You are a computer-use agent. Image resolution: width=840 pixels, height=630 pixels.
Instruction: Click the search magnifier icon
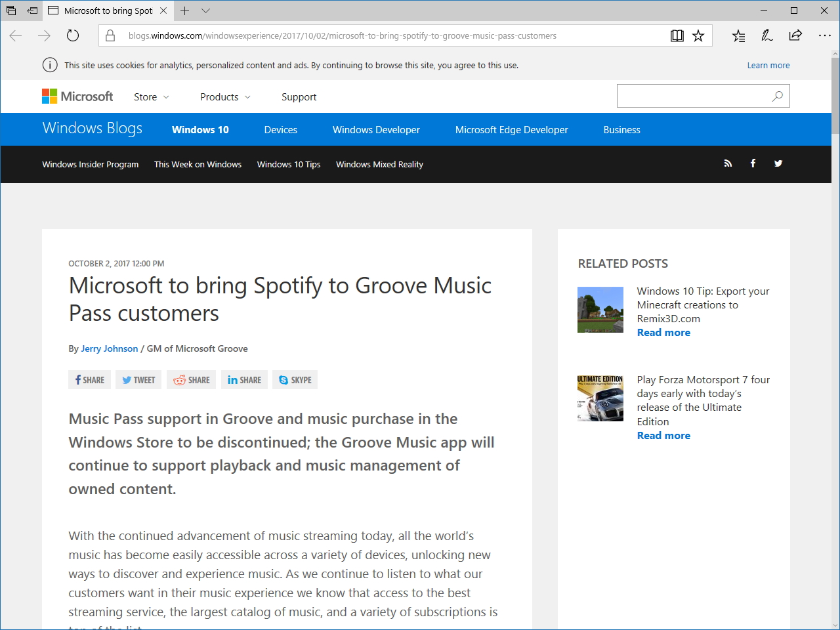(x=778, y=96)
